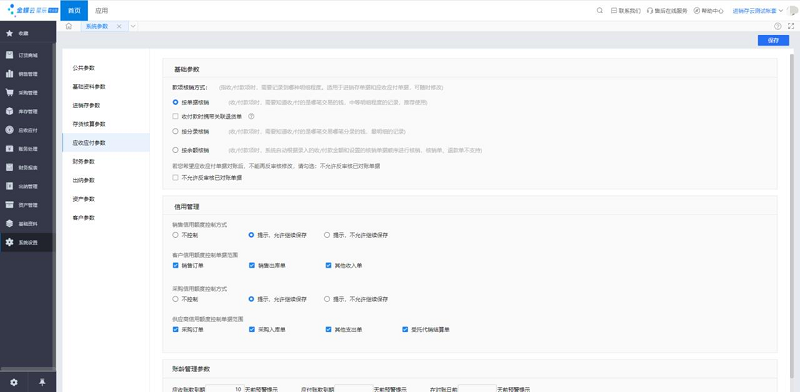Close the 系统参数 tab
800x392 pixels.
coord(119,27)
